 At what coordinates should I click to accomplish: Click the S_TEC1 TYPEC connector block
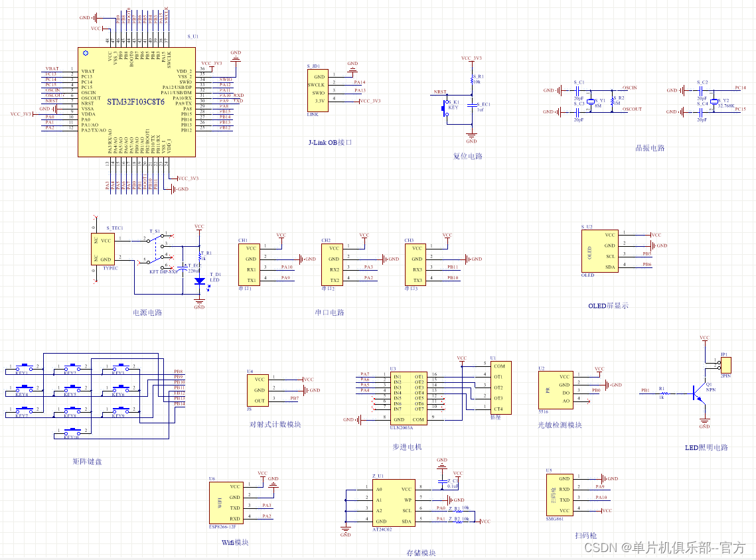point(103,249)
